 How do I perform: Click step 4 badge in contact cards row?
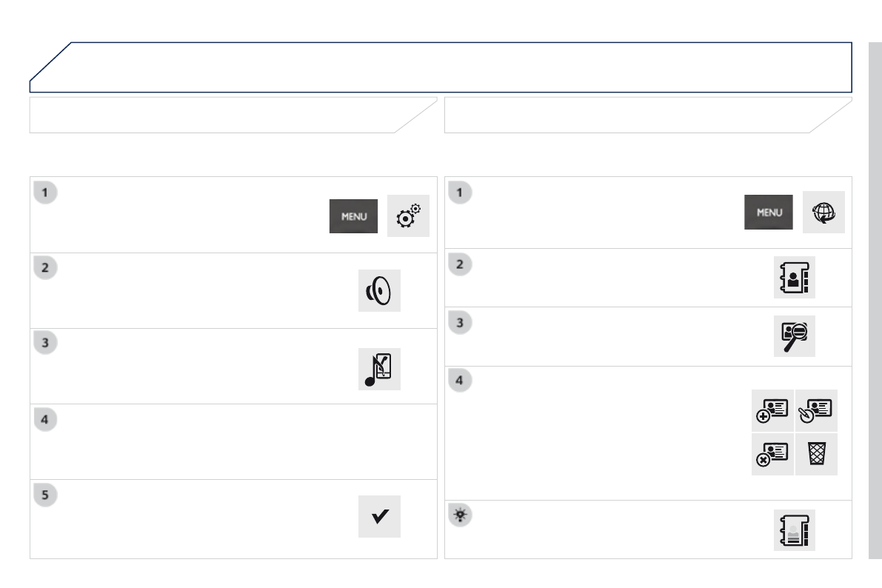point(460,381)
